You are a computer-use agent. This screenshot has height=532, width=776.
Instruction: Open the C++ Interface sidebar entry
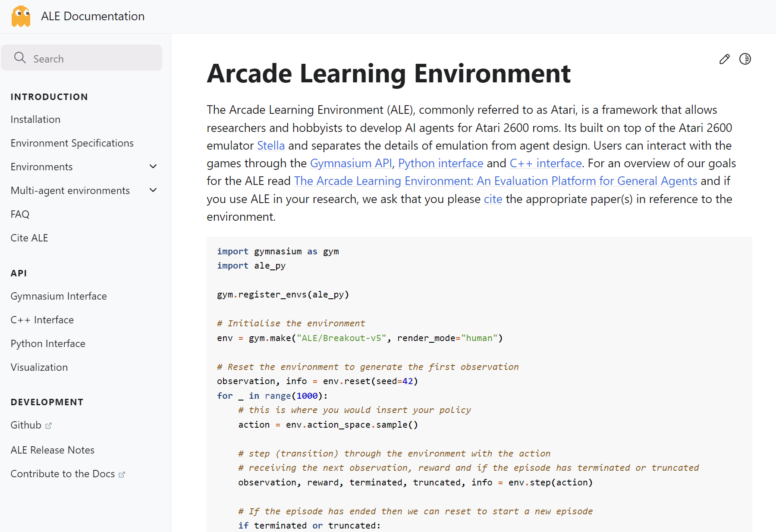tap(42, 320)
